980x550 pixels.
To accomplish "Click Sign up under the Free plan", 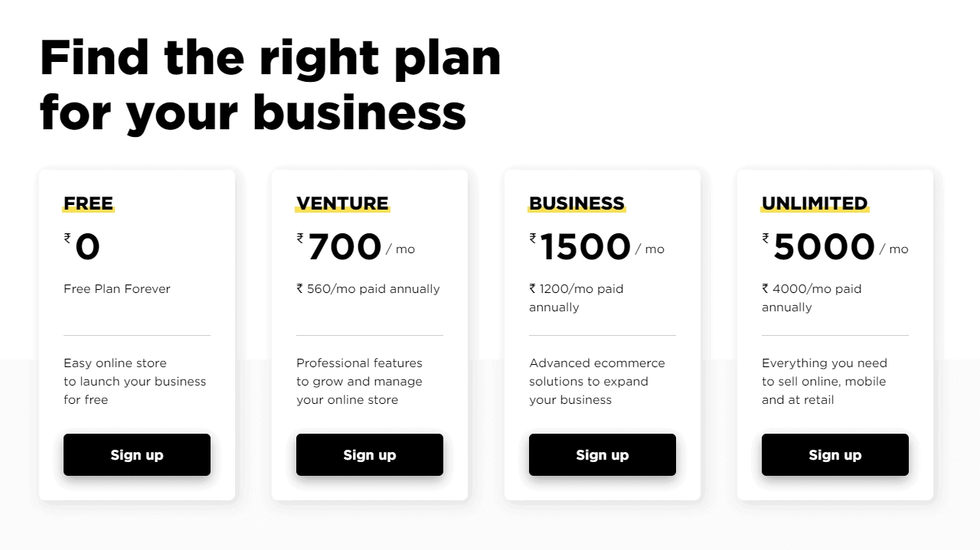I will (x=136, y=455).
